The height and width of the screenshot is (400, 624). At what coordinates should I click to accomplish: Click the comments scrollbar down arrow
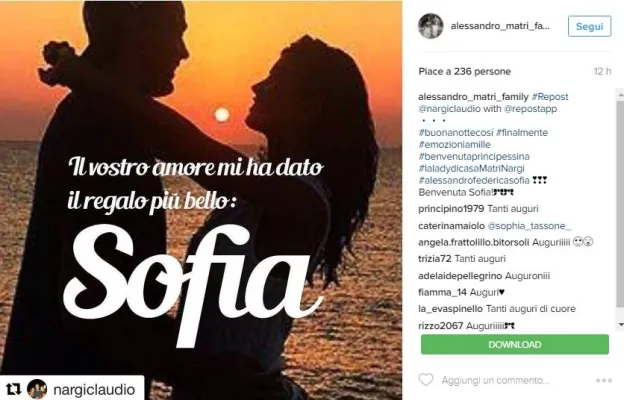[x=620, y=325]
